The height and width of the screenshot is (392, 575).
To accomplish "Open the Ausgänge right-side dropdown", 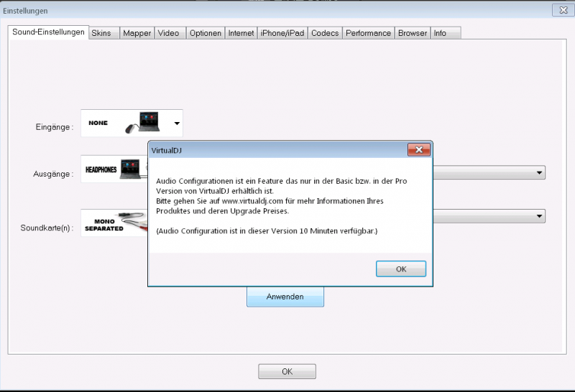I will pyautogui.click(x=539, y=172).
